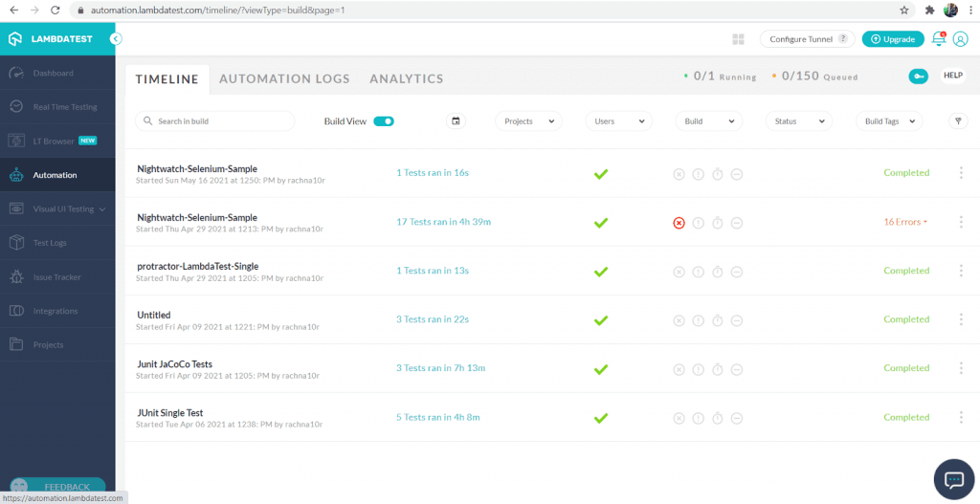The width and height of the screenshot is (980, 504).
Task: Open the Users dropdown filter
Action: 617,121
